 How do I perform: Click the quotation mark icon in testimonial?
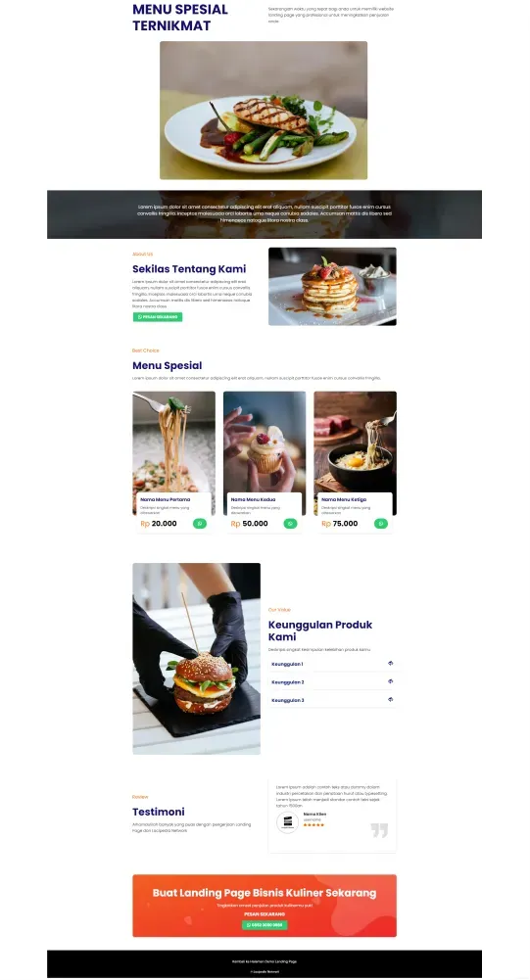pyautogui.click(x=379, y=830)
